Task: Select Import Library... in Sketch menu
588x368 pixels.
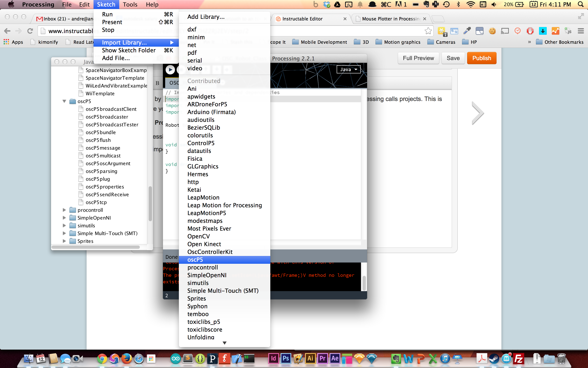Action: 136,43
